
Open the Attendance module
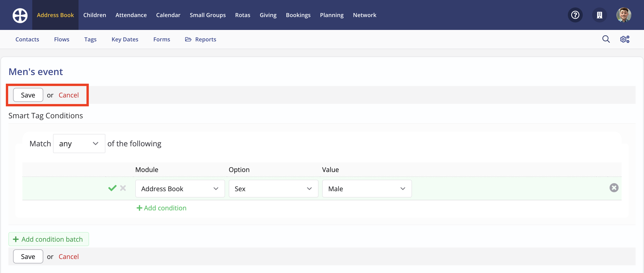(131, 15)
